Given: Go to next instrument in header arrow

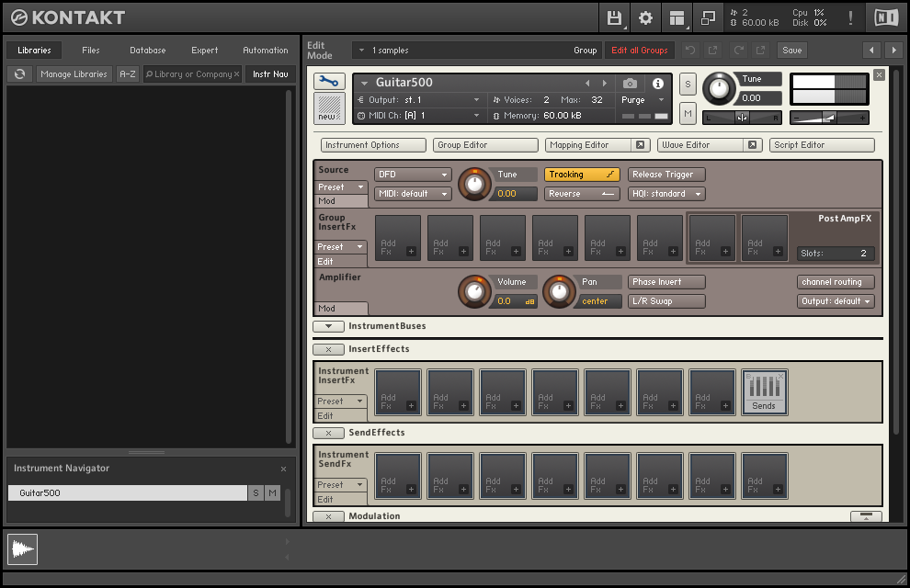Looking at the screenshot, I should 893,51.
